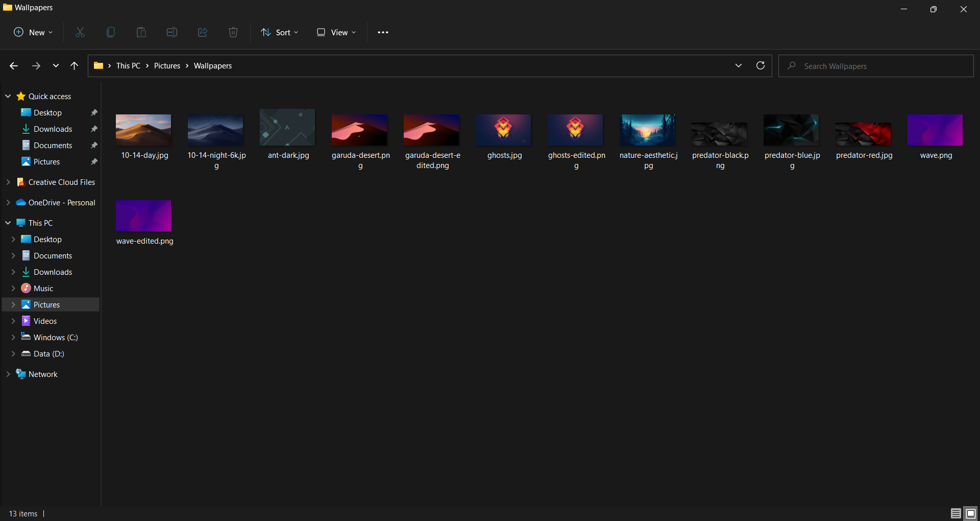
Task: Expand the Windows (C:) drive chevron
Action: click(13, 337)
